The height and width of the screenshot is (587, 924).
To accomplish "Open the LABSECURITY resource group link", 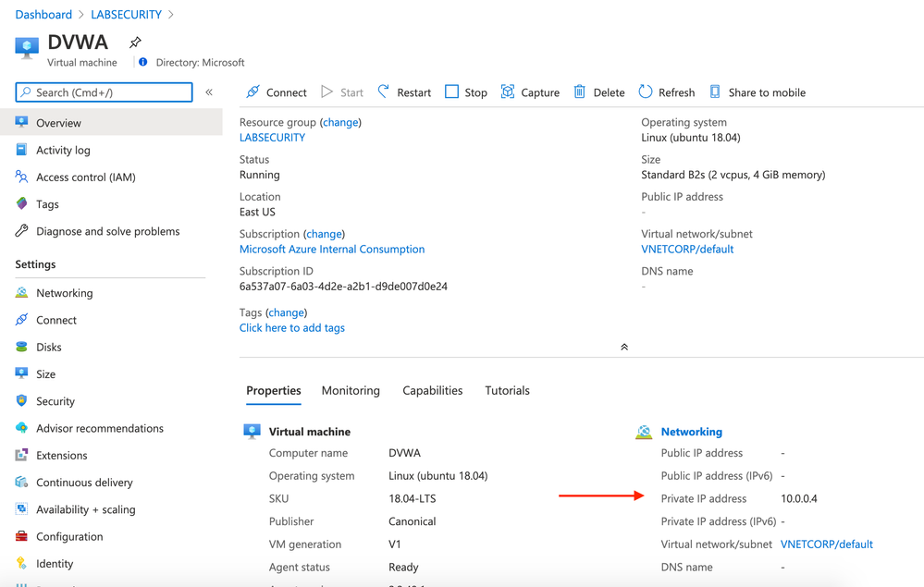I will click(x=272, y=138).
